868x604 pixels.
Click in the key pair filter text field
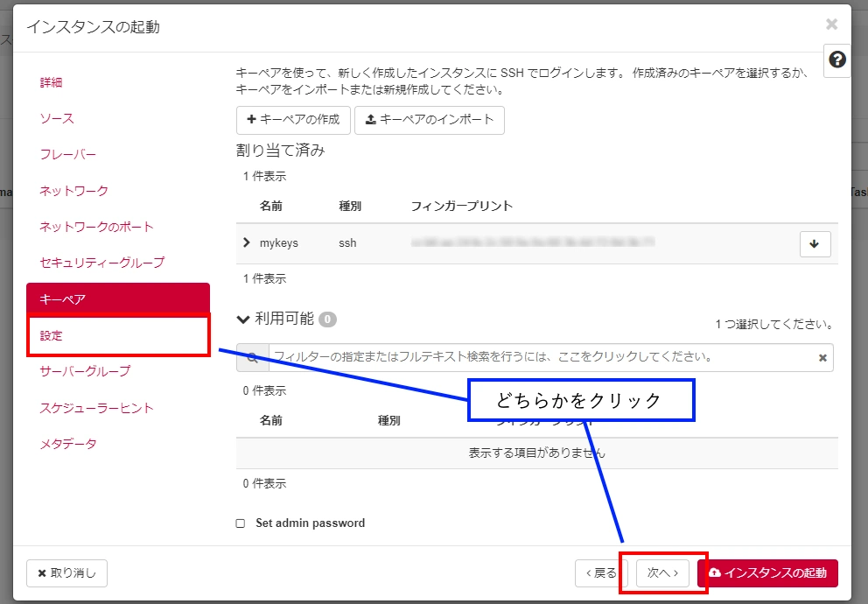pos(542,358)
